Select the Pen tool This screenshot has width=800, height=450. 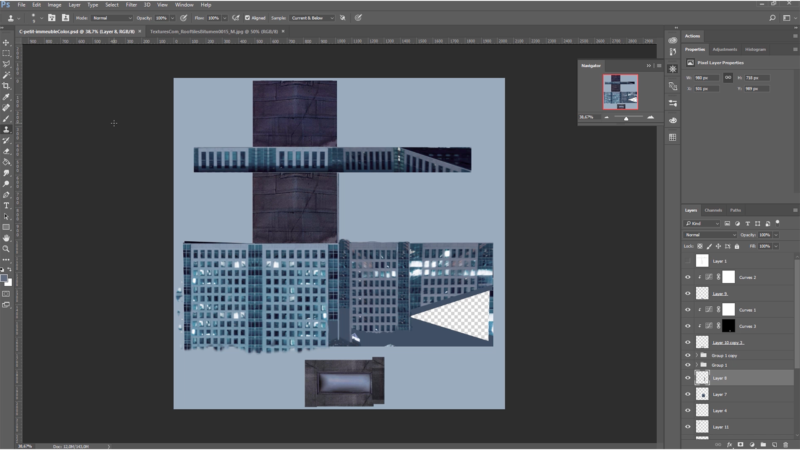[6, 195]
